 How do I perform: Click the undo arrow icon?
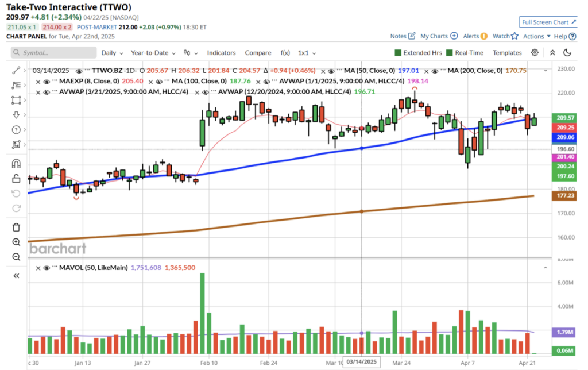pyautogui.click(x=16, y=193)
